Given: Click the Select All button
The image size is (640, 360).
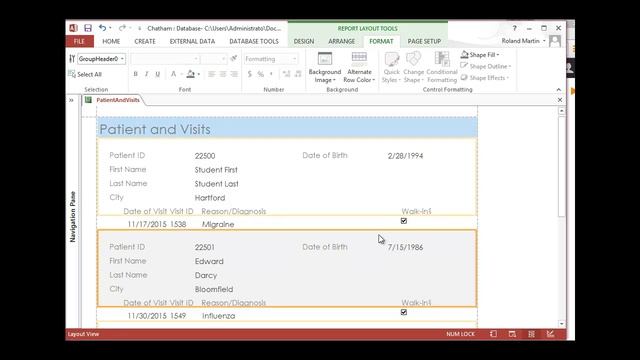Looking at the screenshot, I should (85, 74).
